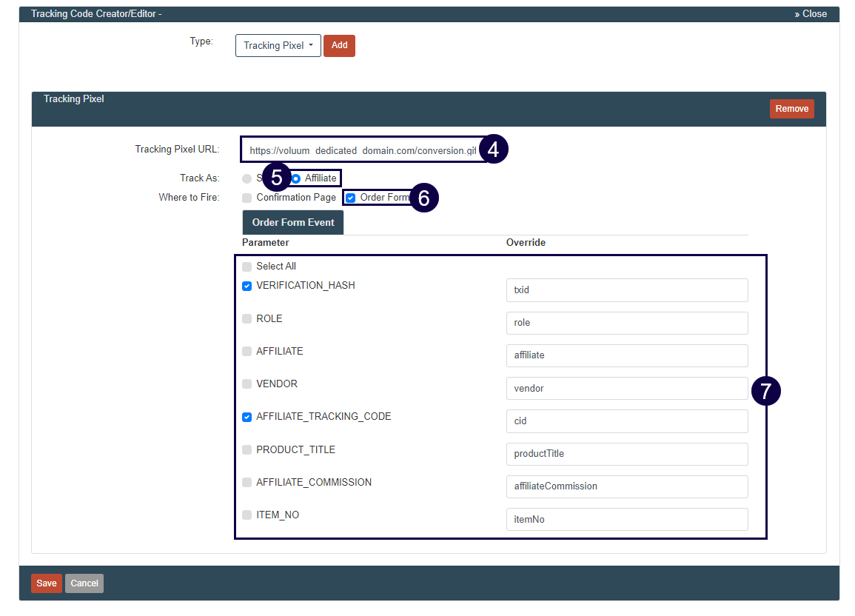This screenshot has height=616, width=855.
Task: Toggle the VERIFICATION_HASH checkbox
Action: [x=247, y=286]
